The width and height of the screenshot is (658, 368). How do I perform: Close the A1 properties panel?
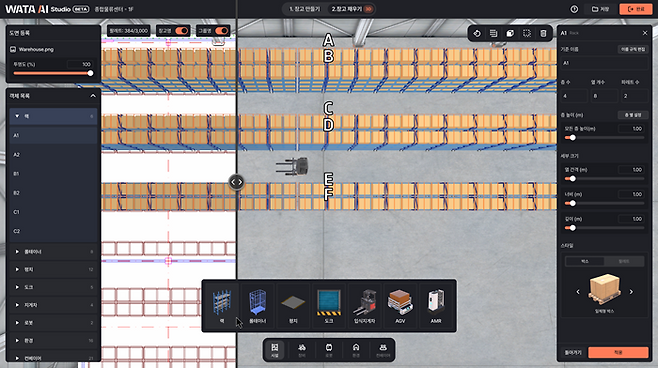(645, 33)
